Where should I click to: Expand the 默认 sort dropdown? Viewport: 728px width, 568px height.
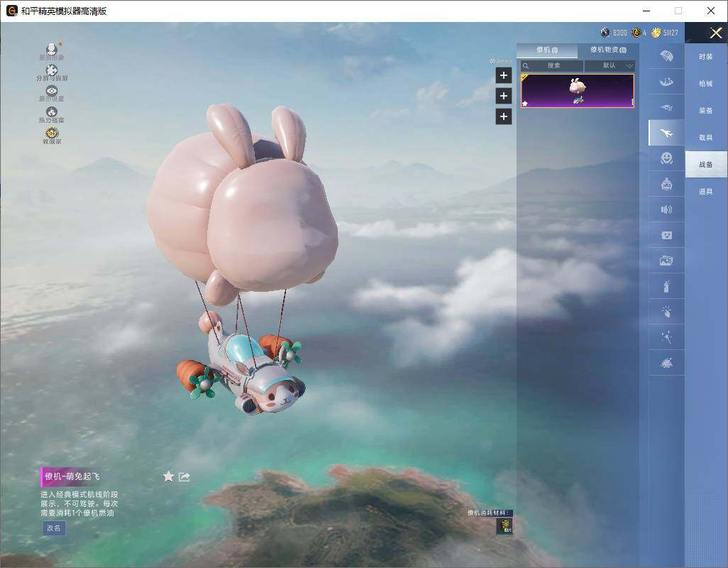(609, 65)
